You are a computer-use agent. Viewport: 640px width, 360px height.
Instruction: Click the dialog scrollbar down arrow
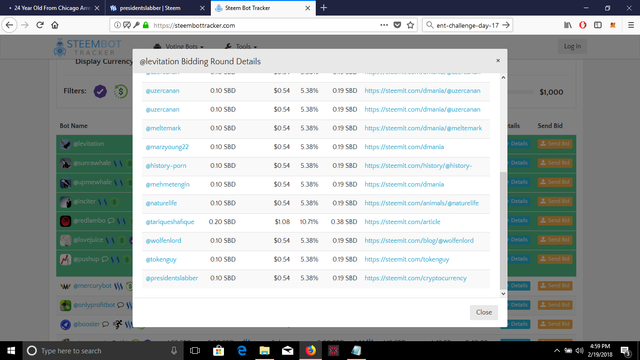(503, 293)
